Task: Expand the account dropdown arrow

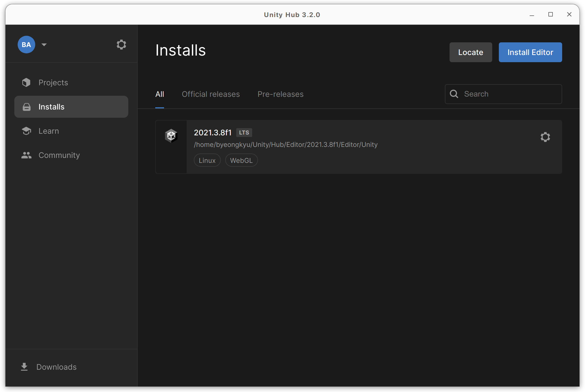Action: point(44,45)
